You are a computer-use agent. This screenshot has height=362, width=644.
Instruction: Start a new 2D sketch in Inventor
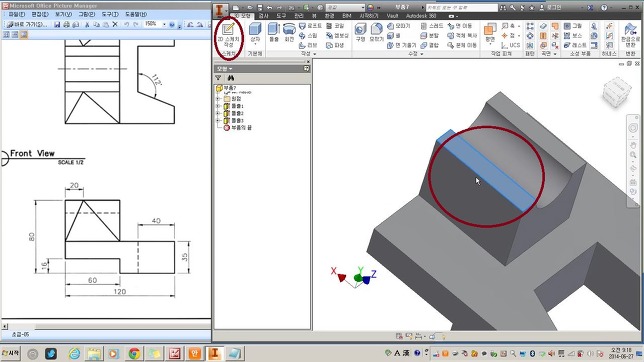coord(228,35)
